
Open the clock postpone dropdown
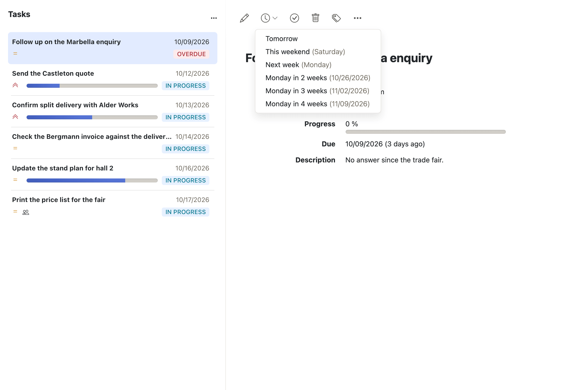point(269,18)
